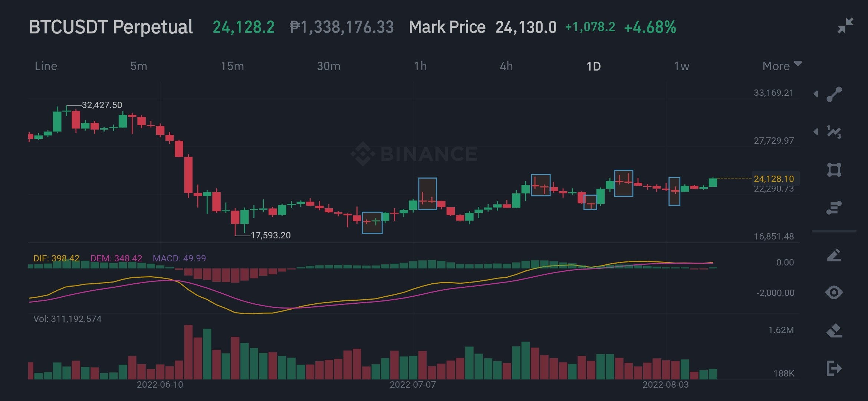Open the More intervals dropdown
This screenshot has width=868, height=401.
pyautogui.click(x=782, y=66)
